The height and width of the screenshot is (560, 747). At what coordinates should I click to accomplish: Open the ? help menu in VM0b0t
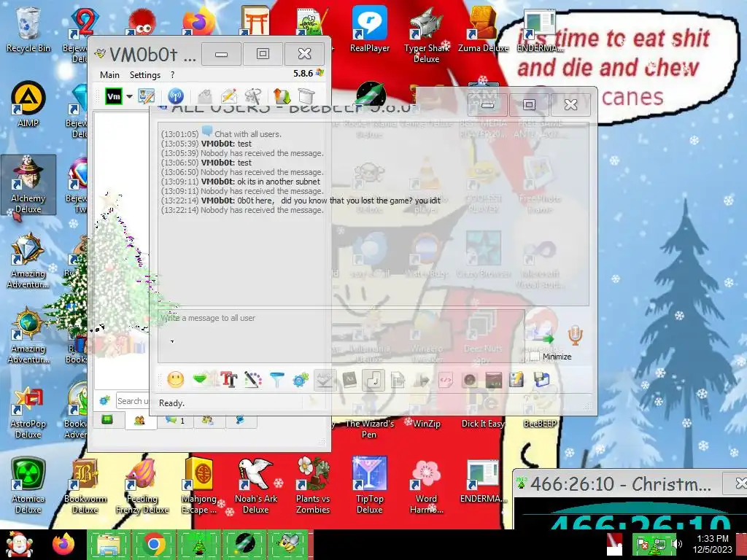pos(172,75)
